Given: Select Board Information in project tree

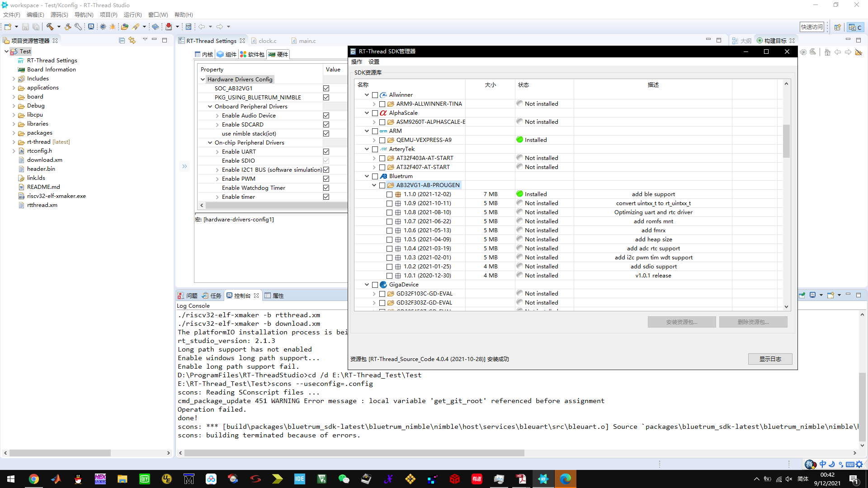Looking at the screenshot, I should coord(51,70).
